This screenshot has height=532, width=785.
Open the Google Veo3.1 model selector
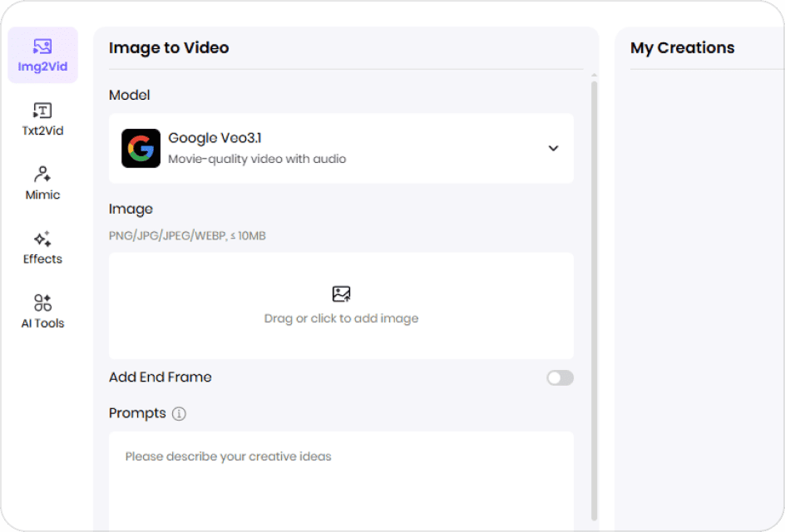341,148
